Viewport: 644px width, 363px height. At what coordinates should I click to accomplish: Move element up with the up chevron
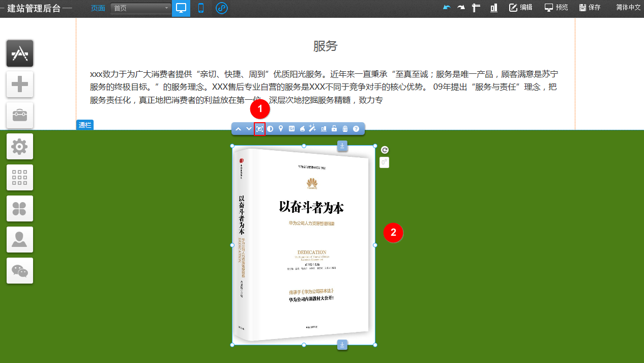tap(238, 129)
